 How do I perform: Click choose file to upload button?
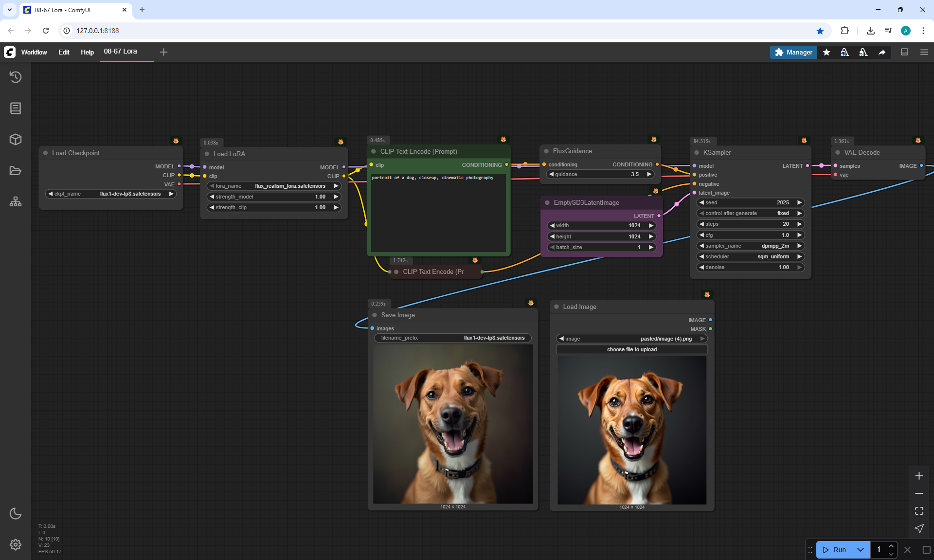click(x=631, y=349)
